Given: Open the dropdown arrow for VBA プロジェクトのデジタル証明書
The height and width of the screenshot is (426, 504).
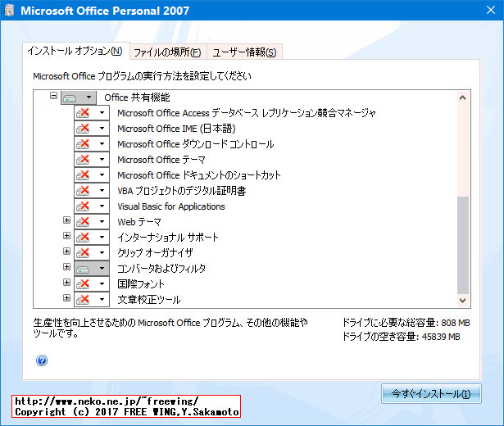Looking at the screenshot, I should pos(102,191).
